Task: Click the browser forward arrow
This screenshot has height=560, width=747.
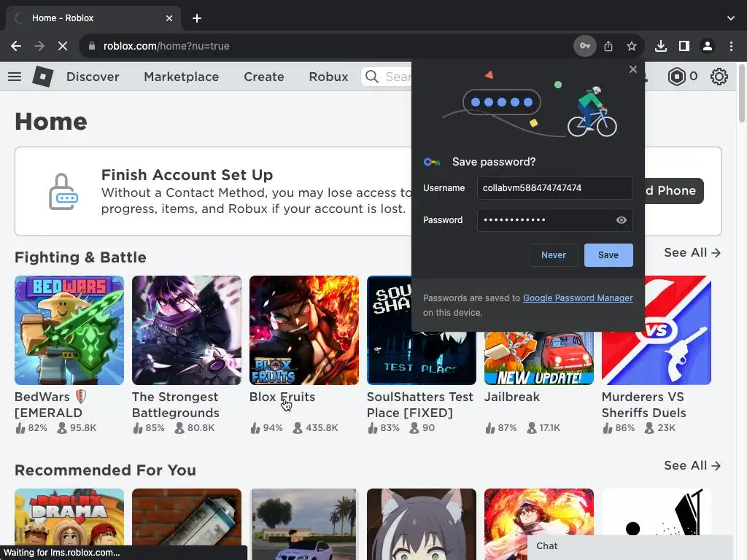Action: [x=39, y=46]
